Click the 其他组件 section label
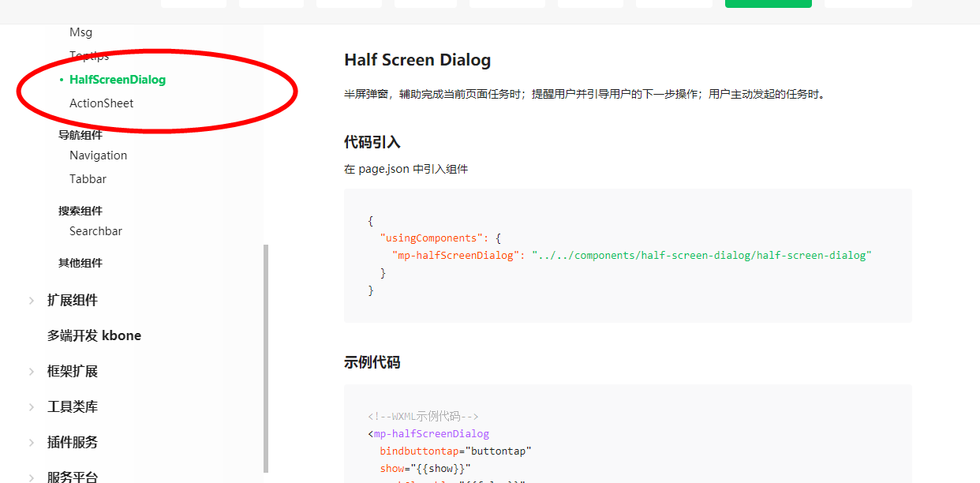This screenshot has width=980, height=483. point(80,263)
